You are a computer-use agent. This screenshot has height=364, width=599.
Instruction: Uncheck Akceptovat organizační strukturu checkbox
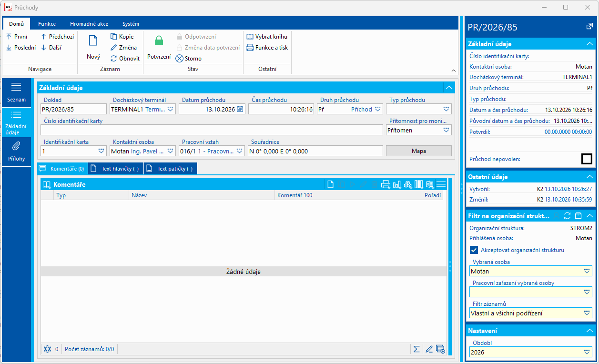pos(474,250)
